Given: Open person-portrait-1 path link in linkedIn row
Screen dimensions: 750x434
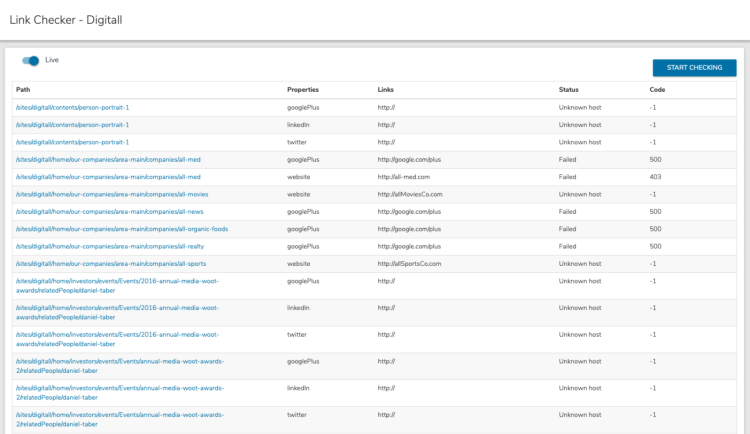Looking at the screenshot, I should (x=72, y=125).
